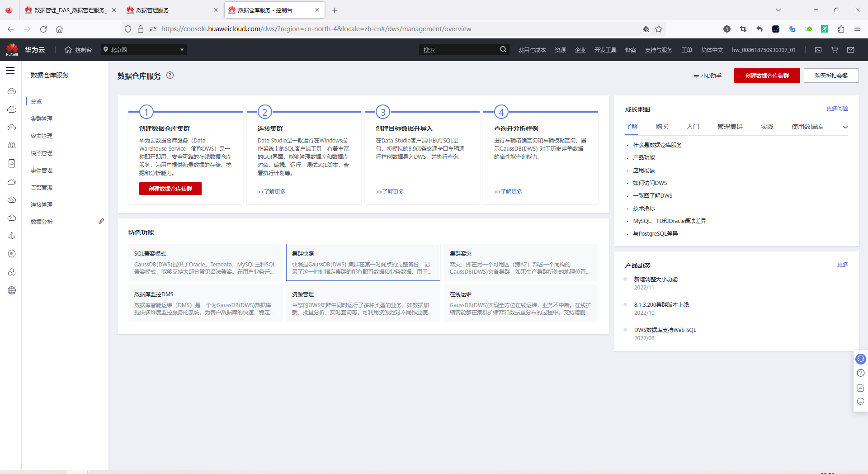
Task: Click >>了解更多 under 连接集群
Action: [x=272, y=192]
